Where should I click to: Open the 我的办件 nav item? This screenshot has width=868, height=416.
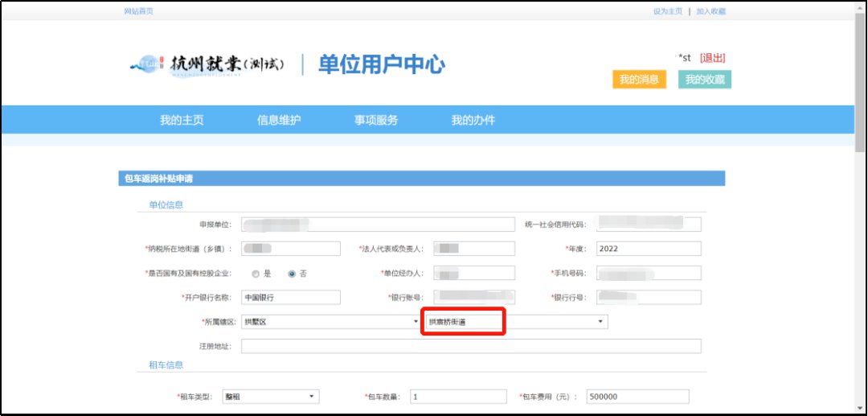(473, 121)
